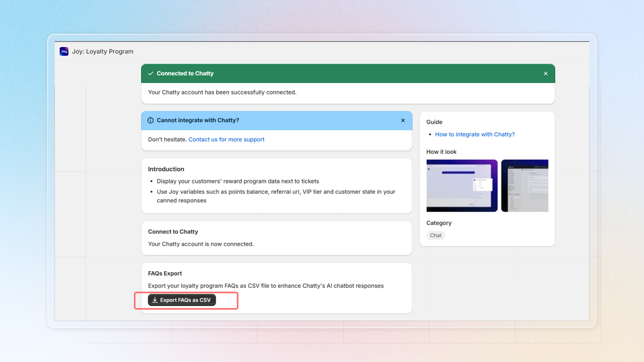Screen dimensions: 644x362
Task: View the first How it look screenshot
Action: (462, 185)
